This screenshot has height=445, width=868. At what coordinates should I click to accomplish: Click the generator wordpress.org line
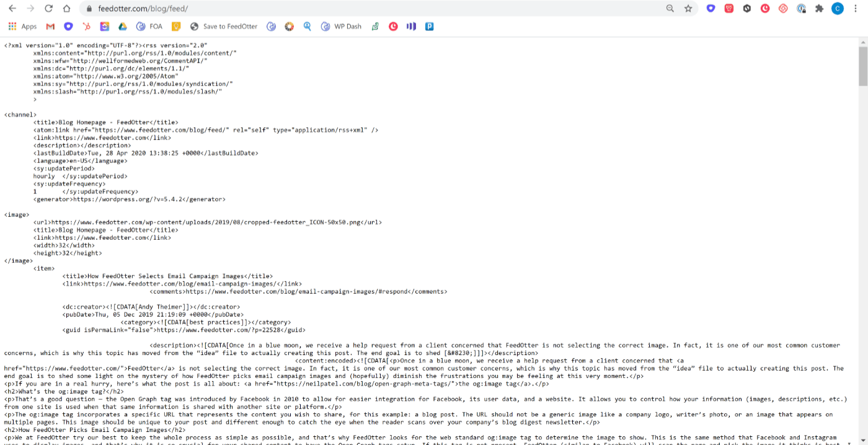coord(130,200)
